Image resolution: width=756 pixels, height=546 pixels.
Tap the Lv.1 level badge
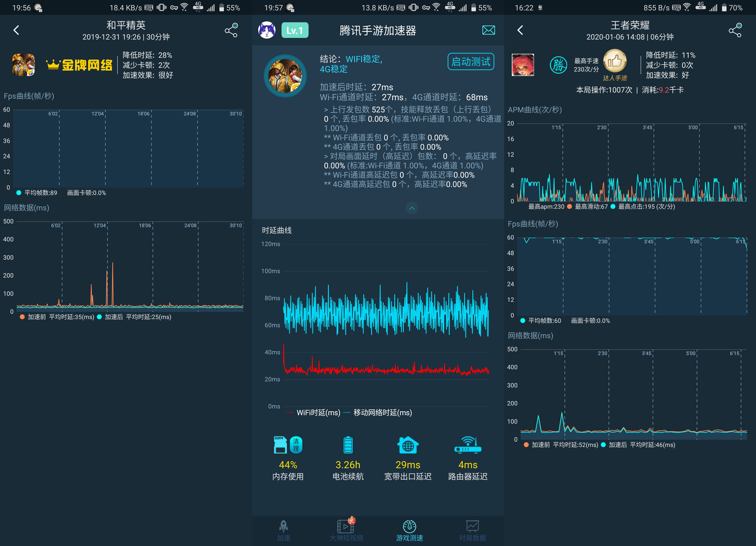click(295, 30)
